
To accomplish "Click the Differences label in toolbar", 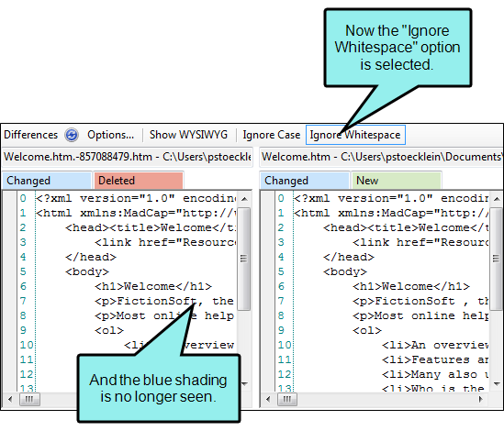I will (x=31, y=135).
